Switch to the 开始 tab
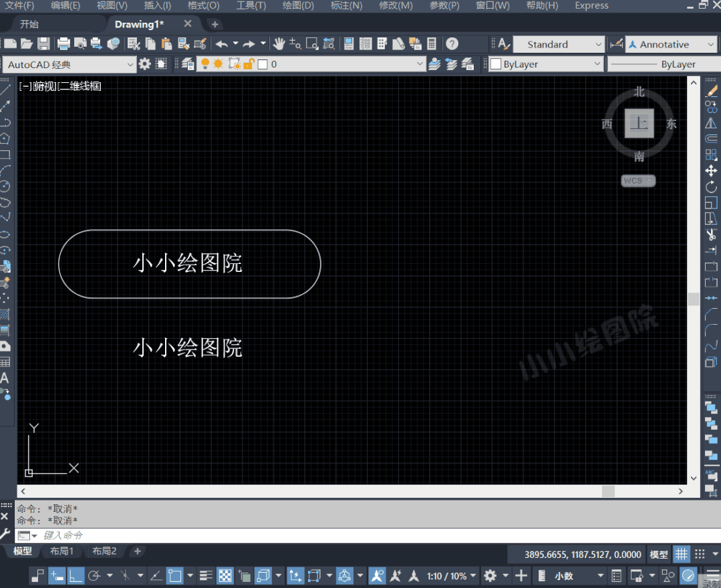The height and width of the screenshot is (588, 721). (x=29, y=24)
